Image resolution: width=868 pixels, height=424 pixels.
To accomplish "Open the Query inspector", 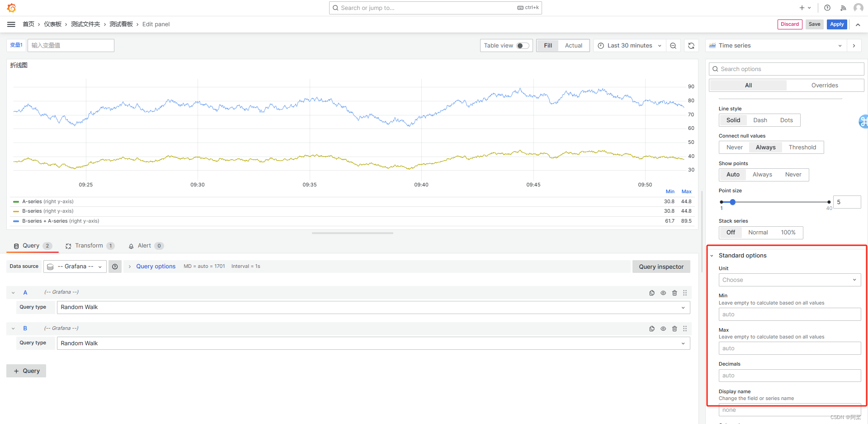I will coord(661,267).
